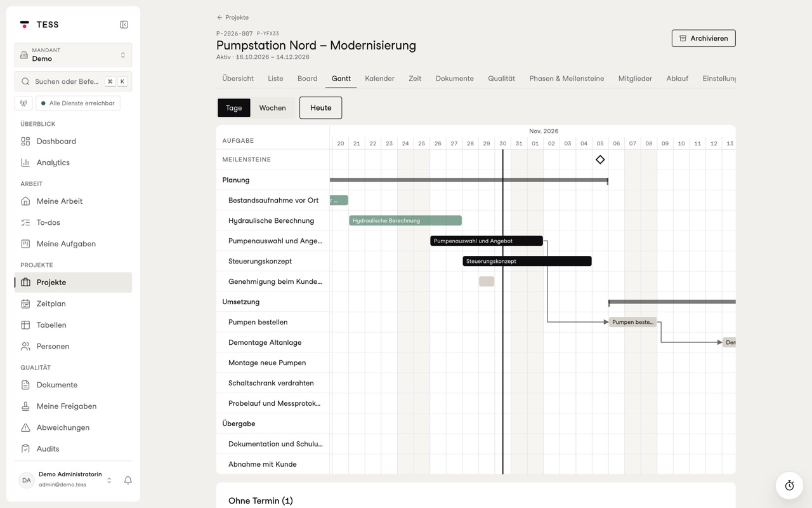
Task: Expand the Demo Administratorin user menu
Action: pyautogui.click(x=67, y=480)
